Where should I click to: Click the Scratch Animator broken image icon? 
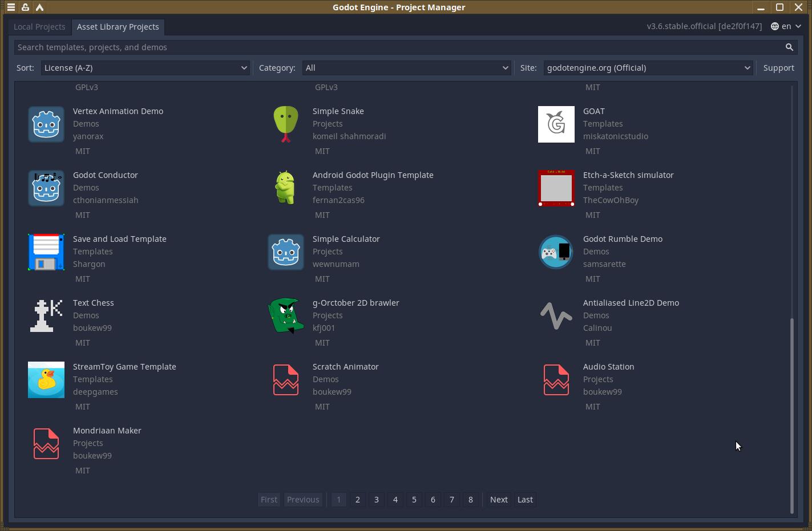point(286,380)
